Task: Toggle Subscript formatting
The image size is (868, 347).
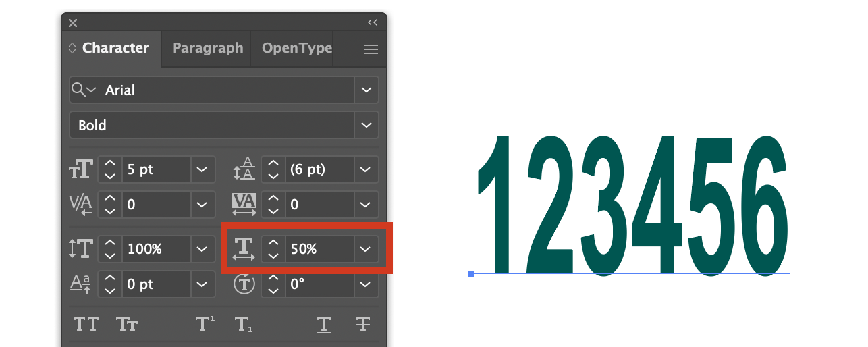Action: 244,325
